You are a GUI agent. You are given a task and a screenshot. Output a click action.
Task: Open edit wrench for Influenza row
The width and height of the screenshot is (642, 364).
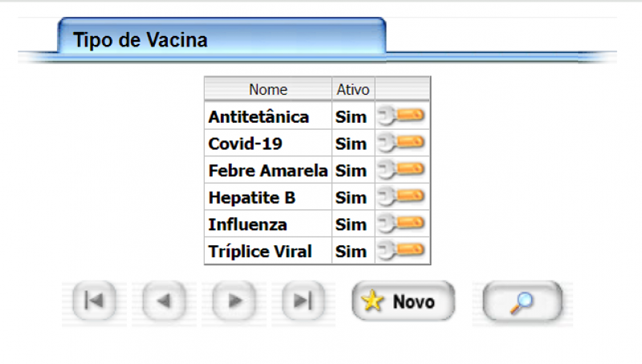[x=402, y=224]
